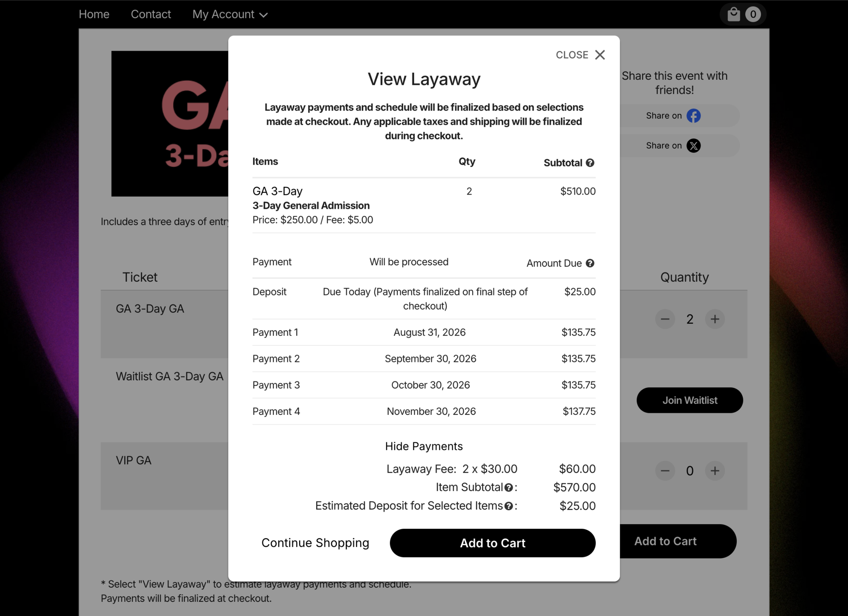Choose Continue Shopping in the dialog
Image resolution: width=848 pixels, height=616 pixels.
[315, 543]
